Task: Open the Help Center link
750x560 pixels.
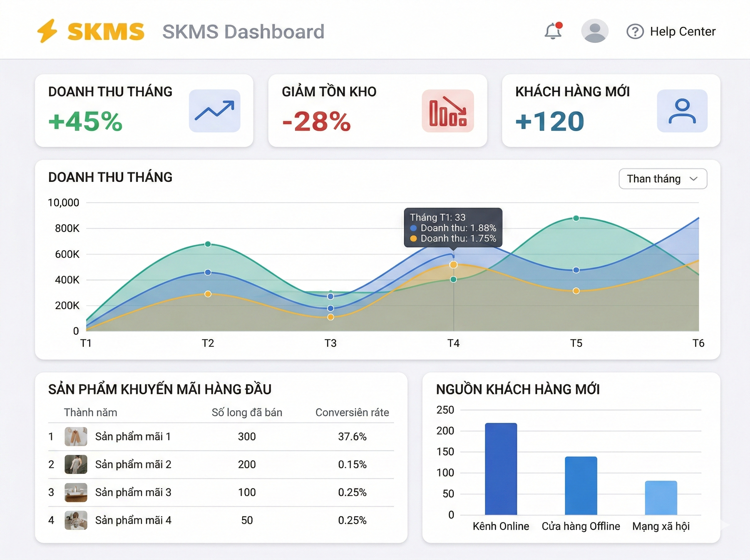Action: pos(682,32)
